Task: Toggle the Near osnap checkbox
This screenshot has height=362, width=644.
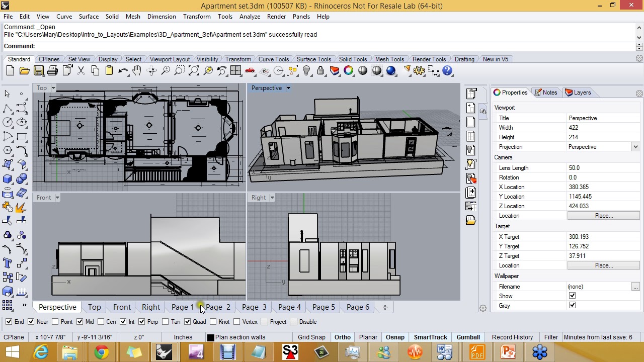Action: click(x=31, y=322)
